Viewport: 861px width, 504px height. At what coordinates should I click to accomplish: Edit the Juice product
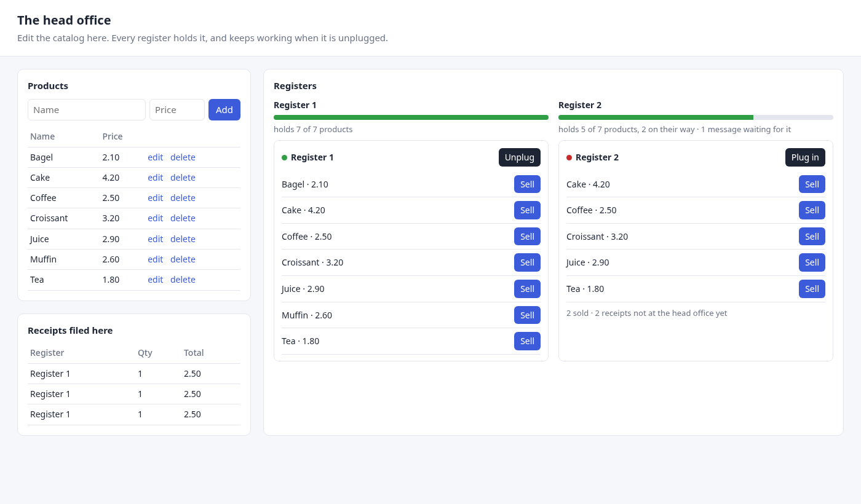(x=156, y=239)
